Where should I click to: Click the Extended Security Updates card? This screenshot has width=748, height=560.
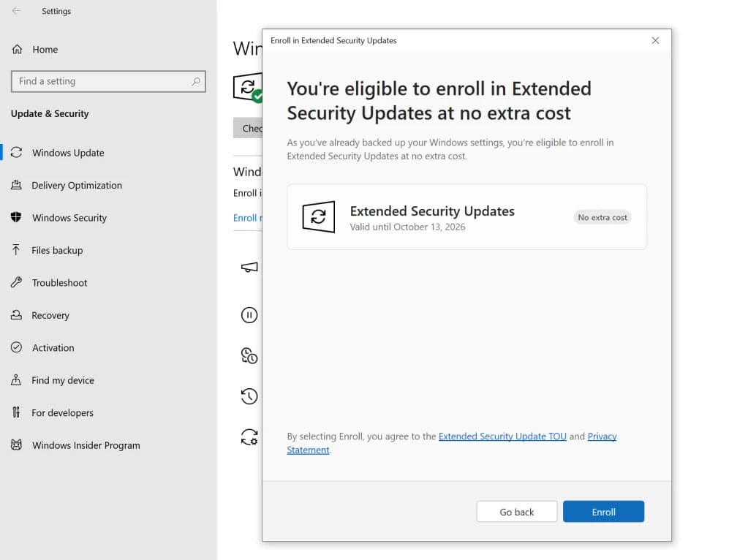coord(466,217)
